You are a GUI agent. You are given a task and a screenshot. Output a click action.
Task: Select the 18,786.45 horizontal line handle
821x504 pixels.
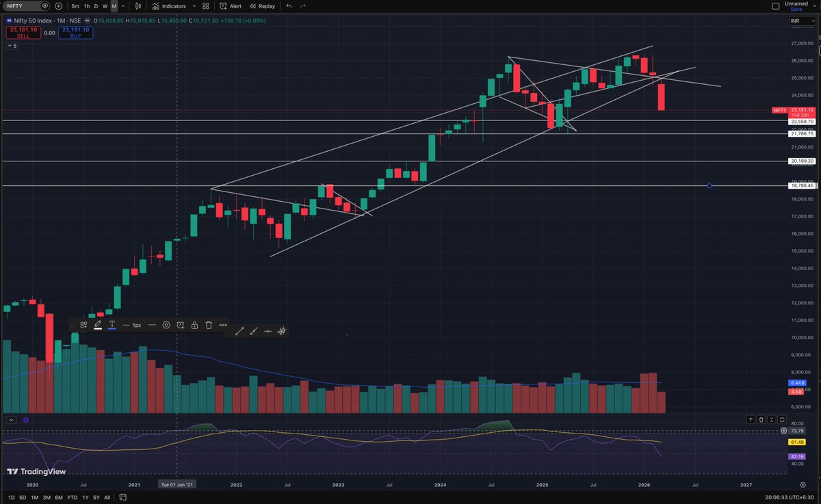coord(709,185)
